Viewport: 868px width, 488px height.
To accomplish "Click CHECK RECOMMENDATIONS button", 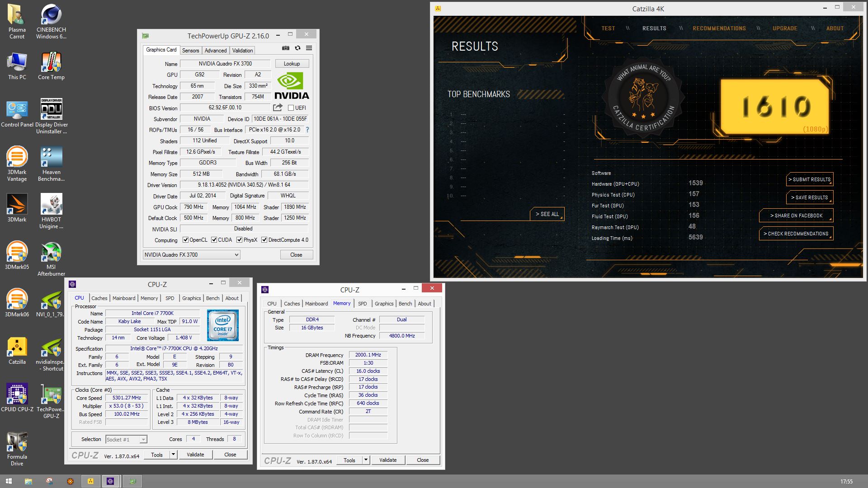I will point(796,234).
